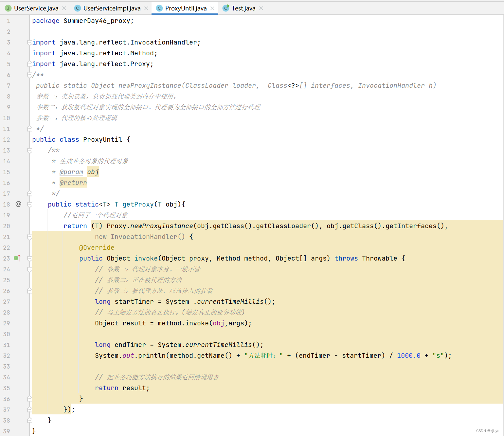Image resolution: width=504 pixels, height=436 pixels.
Task: Click the endTimer variable declaration
Action: click(130, 345)
